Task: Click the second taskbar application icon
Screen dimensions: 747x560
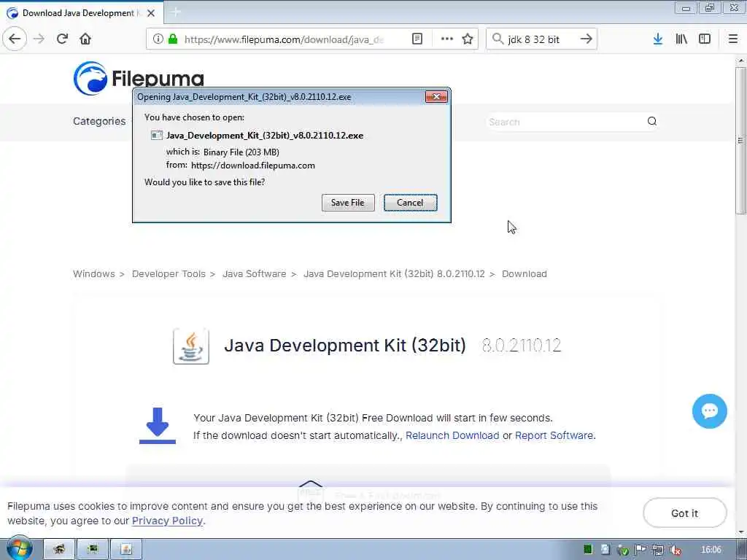Action: tap(93, 550)
